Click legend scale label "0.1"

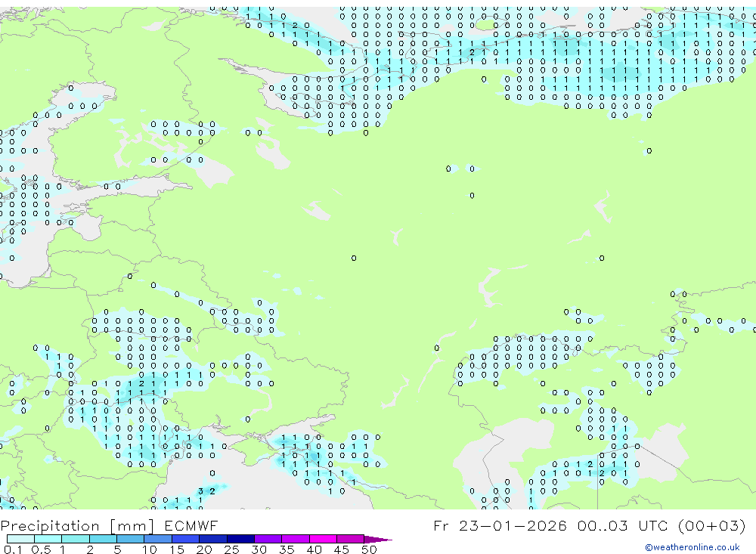pos(13,549)
